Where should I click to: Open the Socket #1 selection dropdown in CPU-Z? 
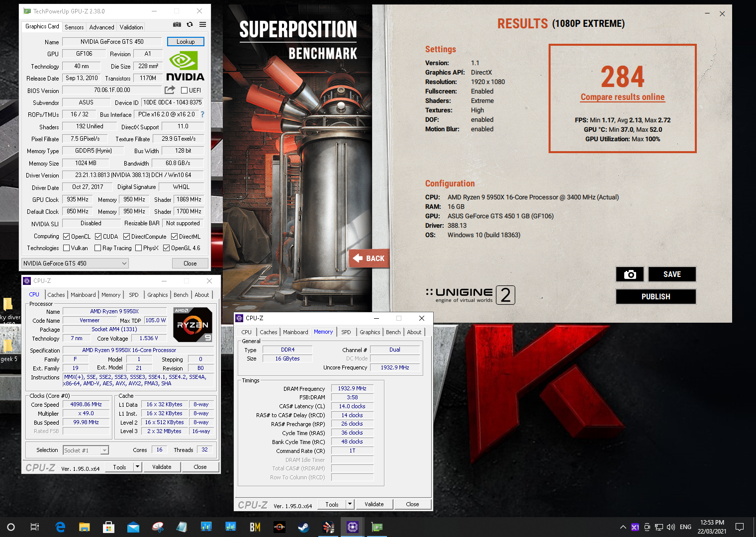click(x=86, y=450)
